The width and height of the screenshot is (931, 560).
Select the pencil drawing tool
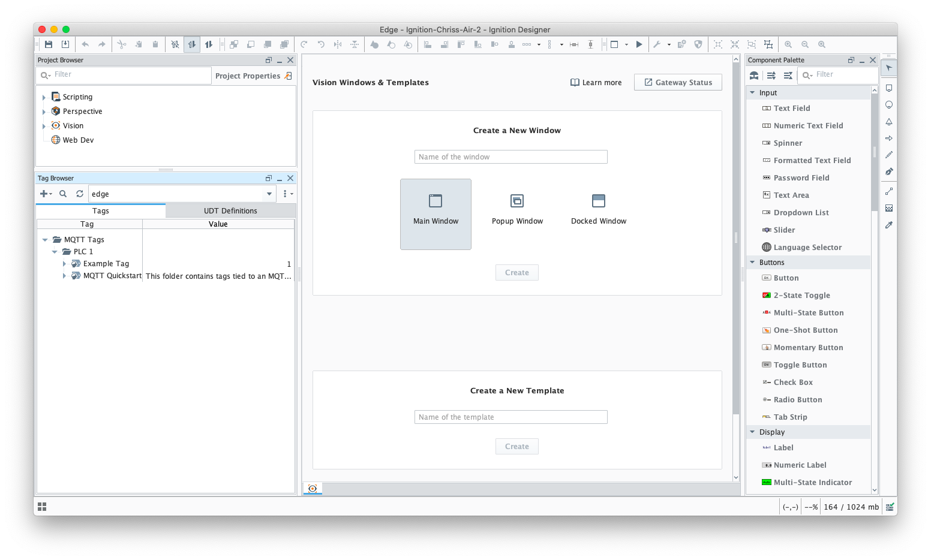pos(889,155)
